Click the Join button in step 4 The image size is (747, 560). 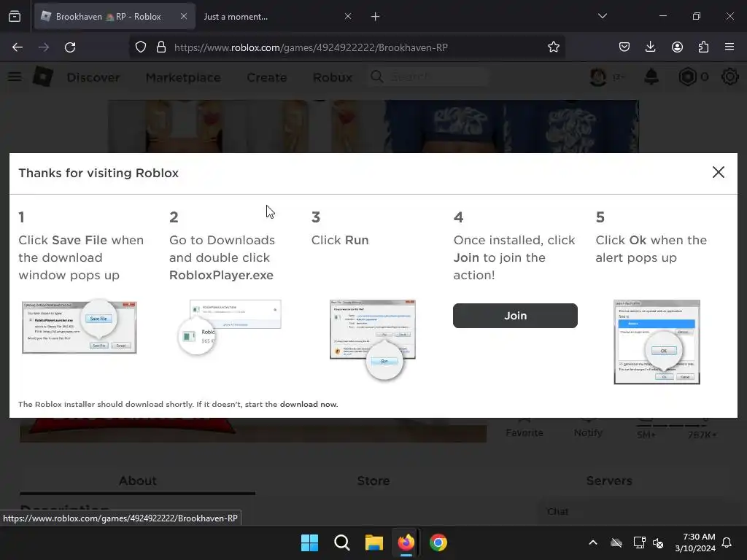click(515, 316)
